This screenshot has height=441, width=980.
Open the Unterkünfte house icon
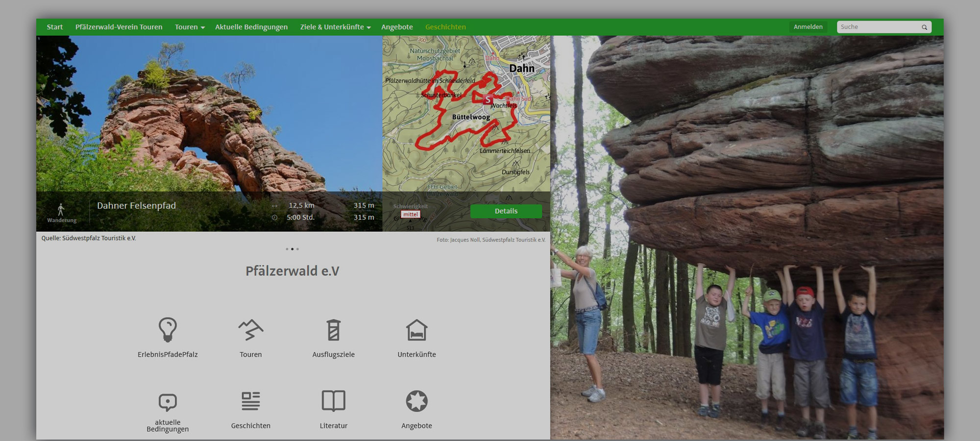pos(416,329)
